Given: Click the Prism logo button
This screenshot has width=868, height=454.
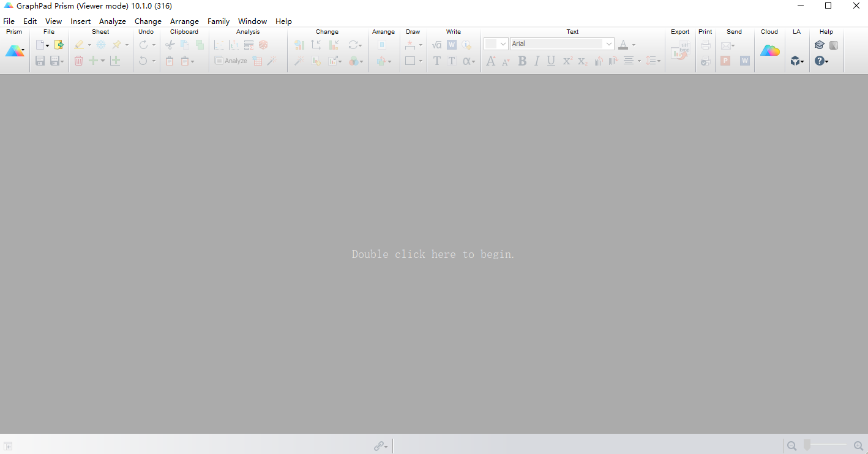Looking at the screenshot, I should pos(14,51).
